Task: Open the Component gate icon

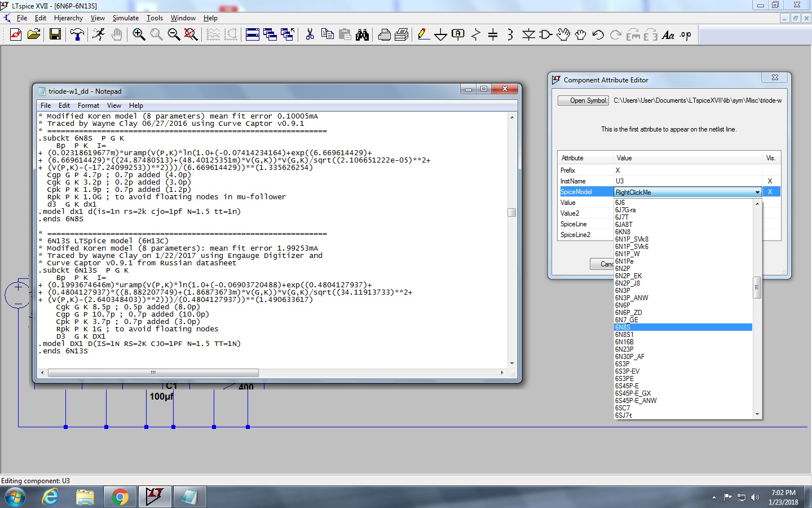Action: (546, 35)
